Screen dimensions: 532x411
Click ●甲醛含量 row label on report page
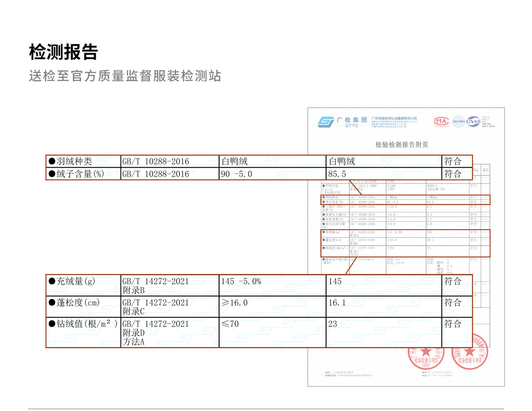(x=332, y=189)
